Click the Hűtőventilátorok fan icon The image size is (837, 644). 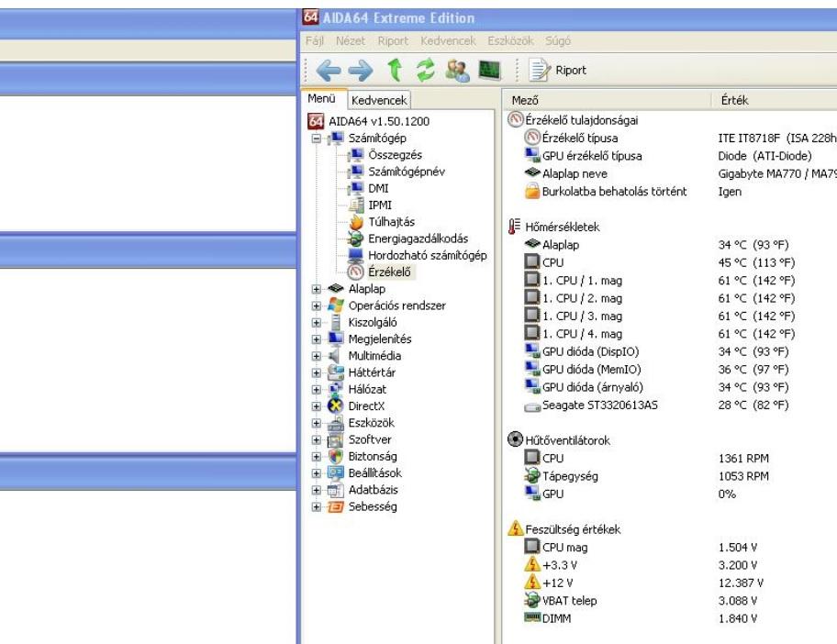[x=515, y=439]
